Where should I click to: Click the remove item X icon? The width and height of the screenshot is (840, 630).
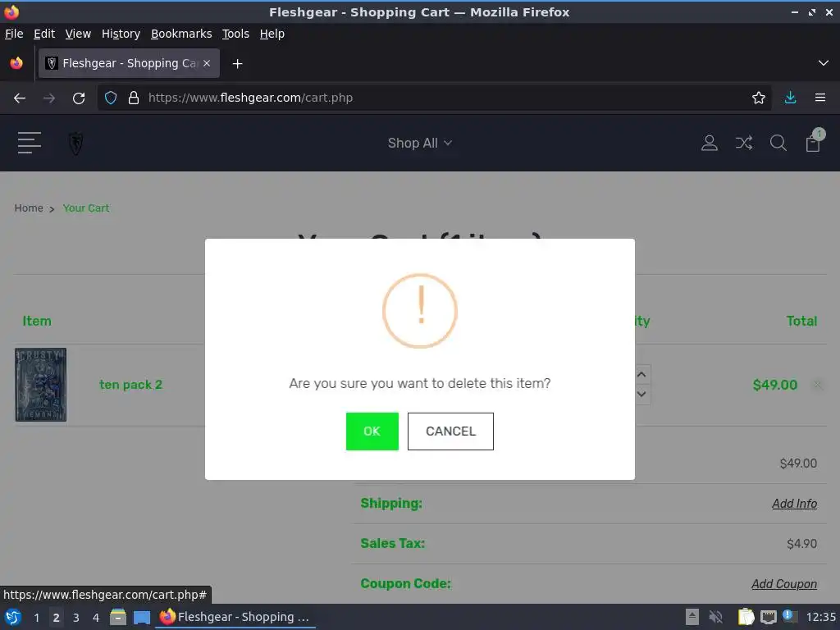point(818,385)
